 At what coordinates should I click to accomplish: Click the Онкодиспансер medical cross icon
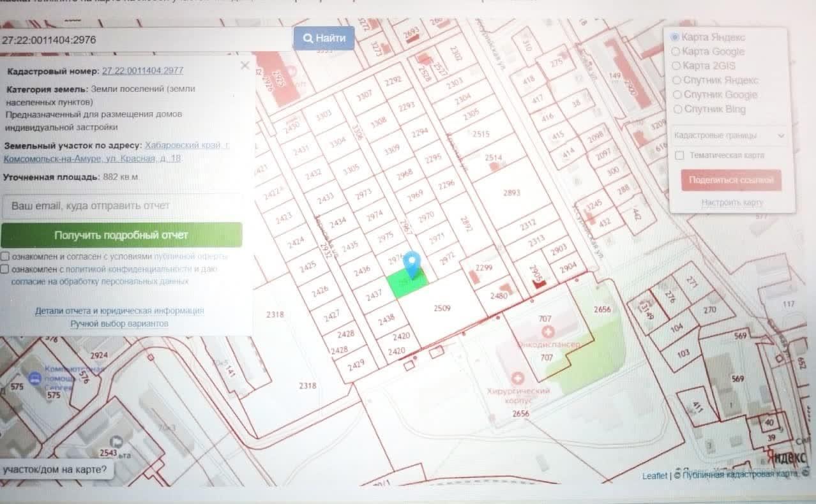[547, 332]
